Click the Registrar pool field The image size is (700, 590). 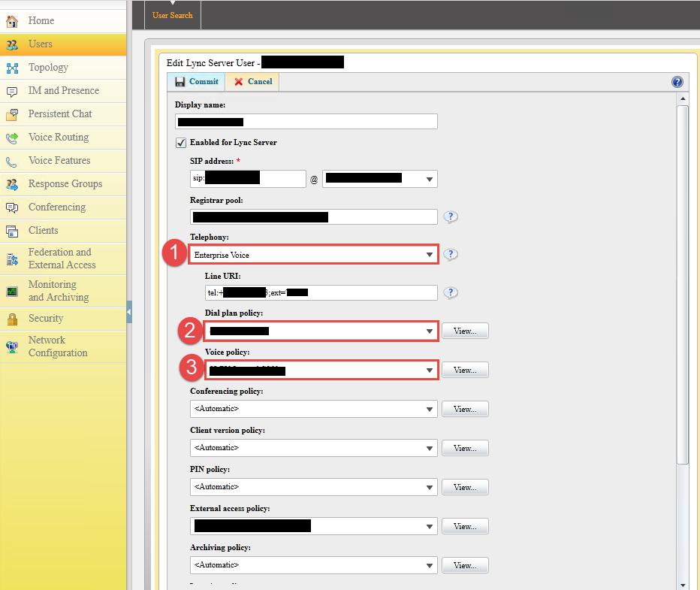(313, 217)
